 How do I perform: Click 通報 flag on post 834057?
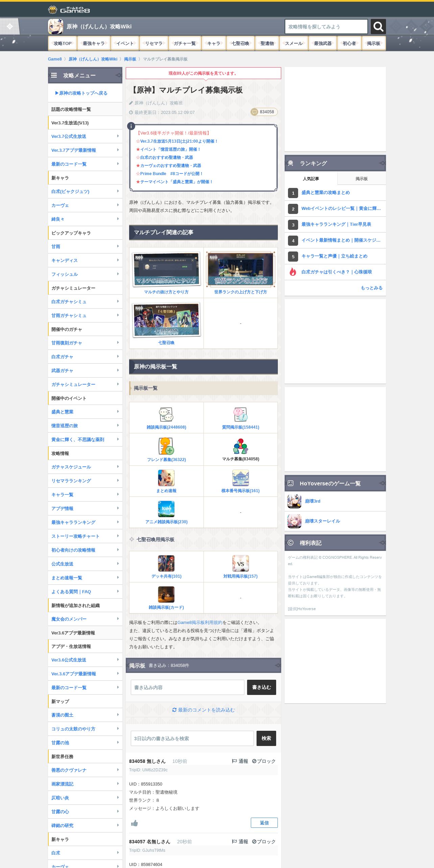[x=240, y=842]
